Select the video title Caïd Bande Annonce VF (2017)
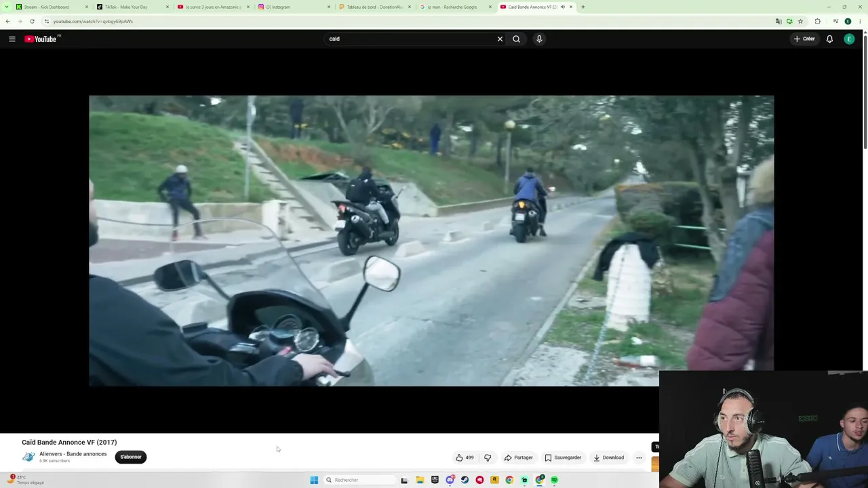This screenshot has height=488, width=868. (x=69, y=443)
